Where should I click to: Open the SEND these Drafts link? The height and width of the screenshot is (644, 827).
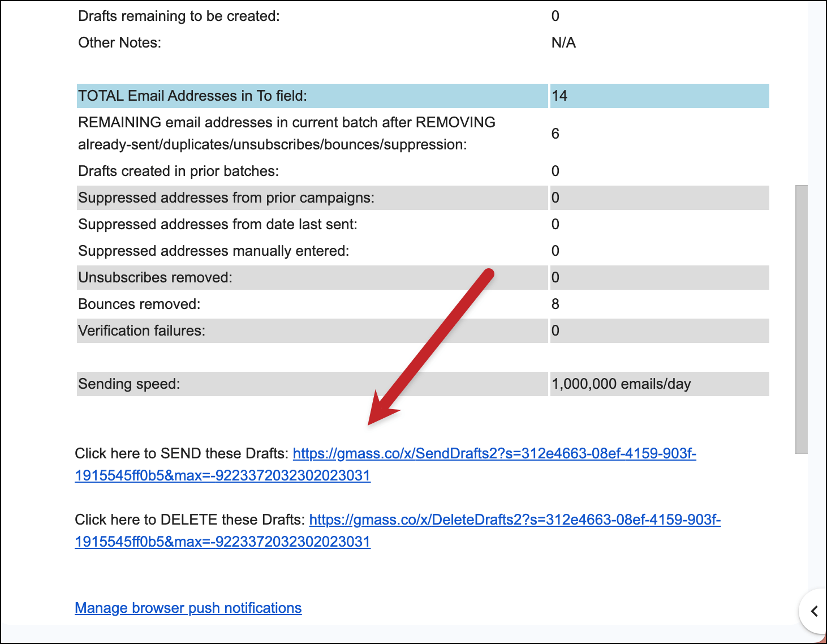(494, 453)
